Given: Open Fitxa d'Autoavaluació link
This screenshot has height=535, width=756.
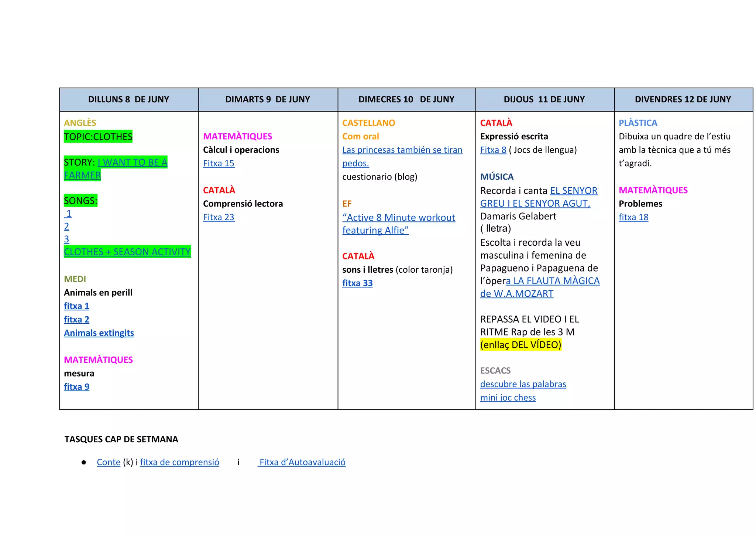Looking at the screenshot, I should (302, 462).
